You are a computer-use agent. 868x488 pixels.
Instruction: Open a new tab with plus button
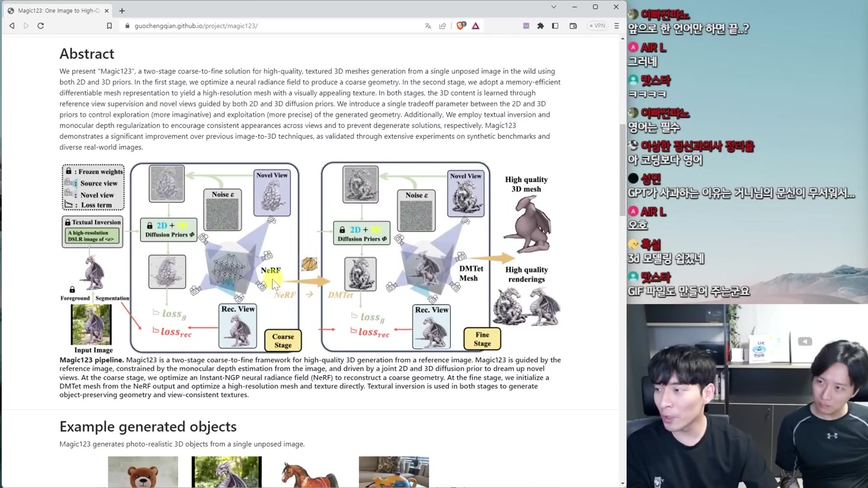122,10
